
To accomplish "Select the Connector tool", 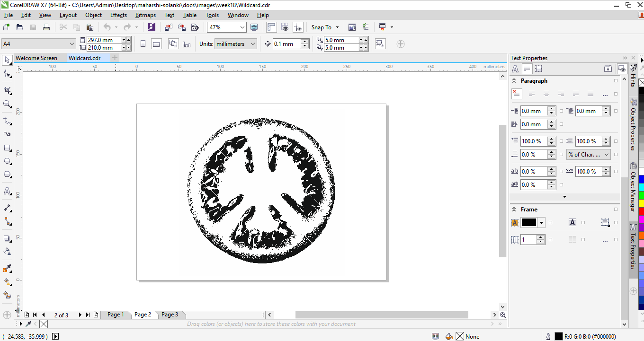I will [7, 221].
